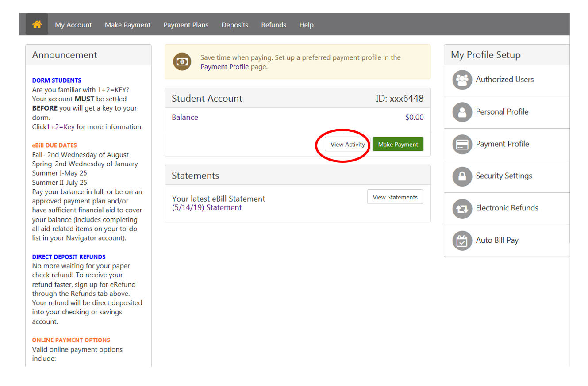Open the Help menu item

pyautogui.click(x=306, y=25)
